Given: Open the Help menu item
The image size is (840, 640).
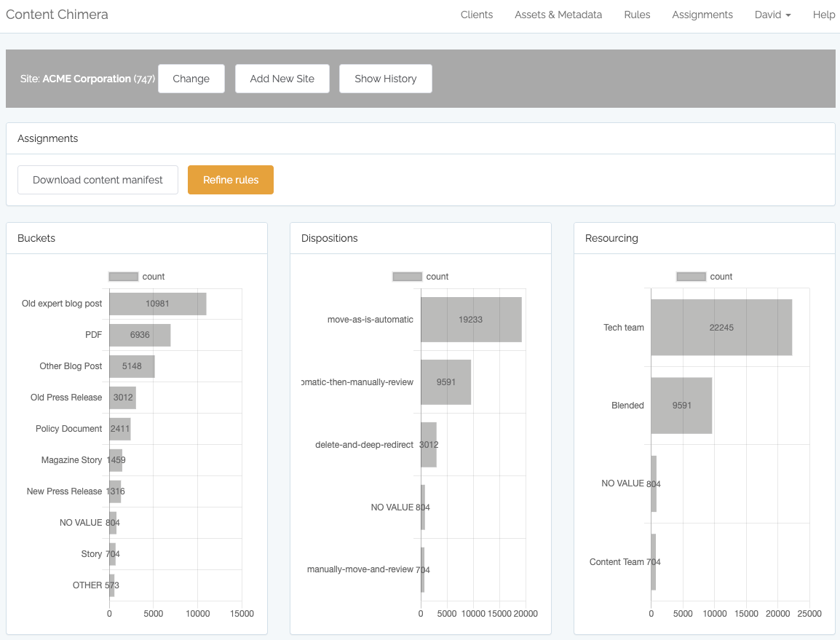Looking at the screenshot, I should coord(823,15).
